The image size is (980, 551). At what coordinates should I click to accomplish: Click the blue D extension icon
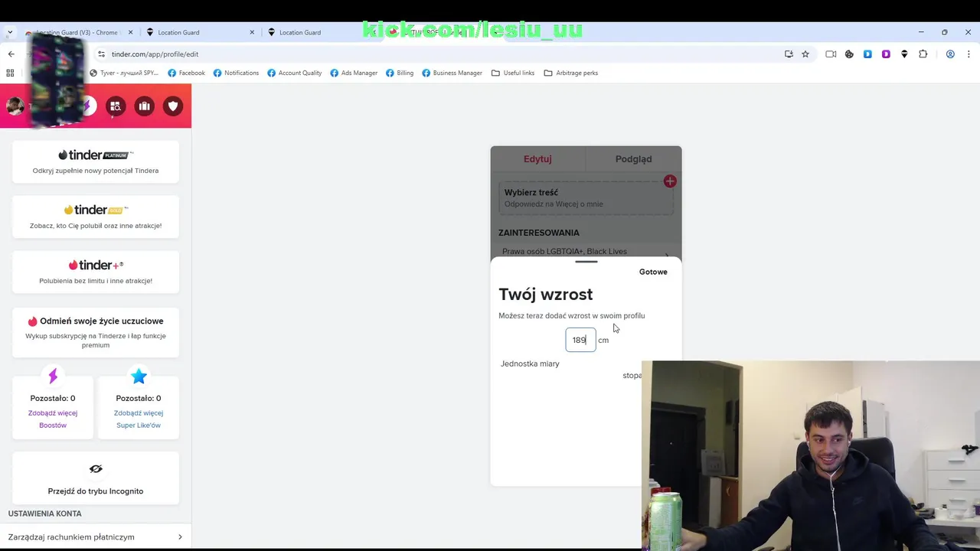867,54
